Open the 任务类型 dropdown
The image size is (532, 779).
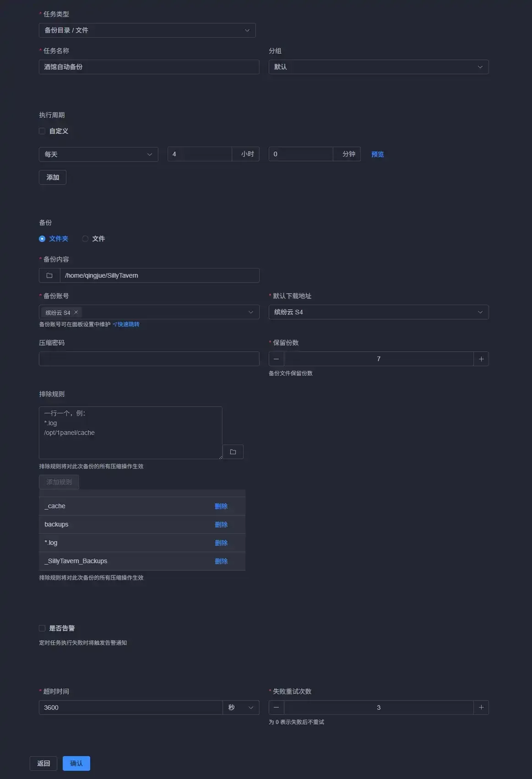click(147, 30)
